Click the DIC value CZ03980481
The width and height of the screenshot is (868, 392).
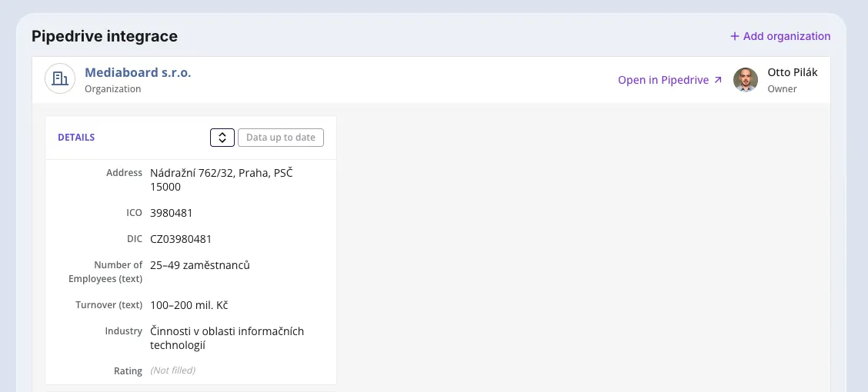click(181, 239)
